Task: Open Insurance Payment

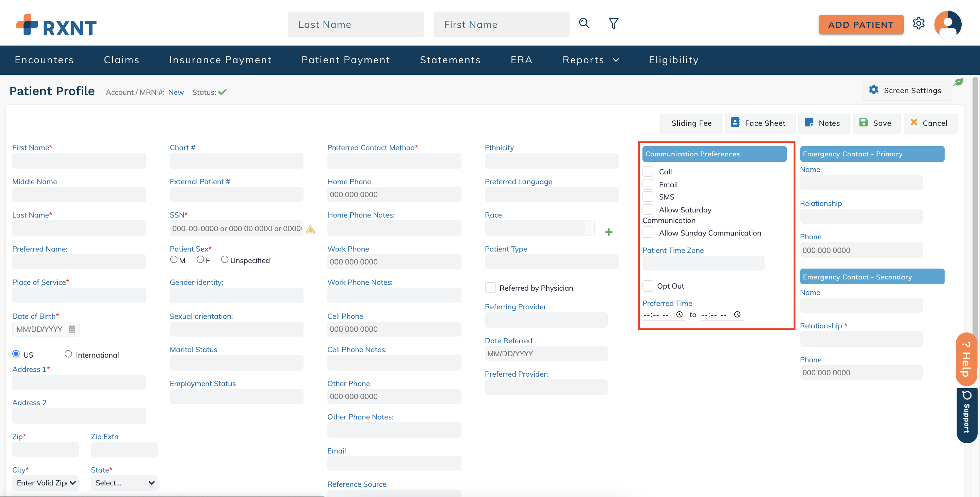Action: click(x=220, y=60)
